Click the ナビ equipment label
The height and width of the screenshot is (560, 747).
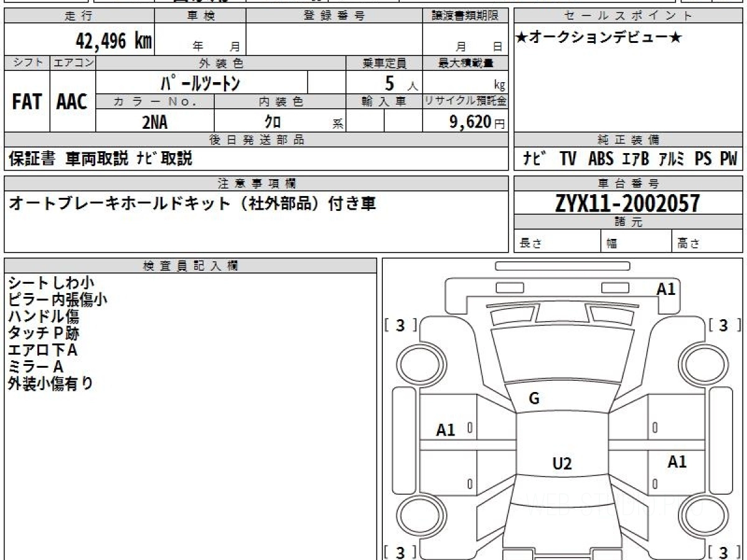pyautogui.click(x=535, y=159)
